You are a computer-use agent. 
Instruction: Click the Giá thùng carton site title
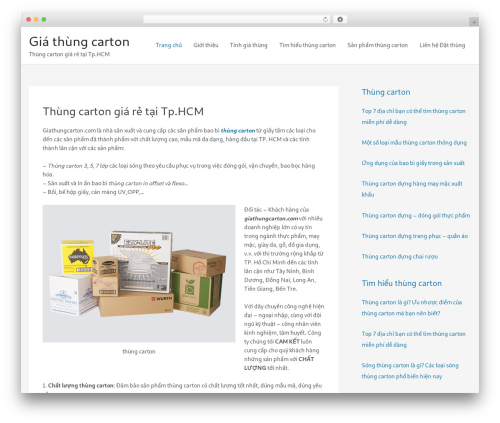(x=79, y=42)
